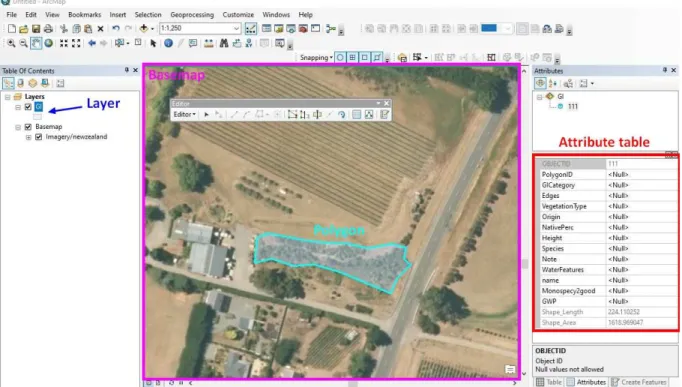The height and width of the screenshot is (387, 682).
Task: Pin the Attributes panel
Action: (665, 70)
